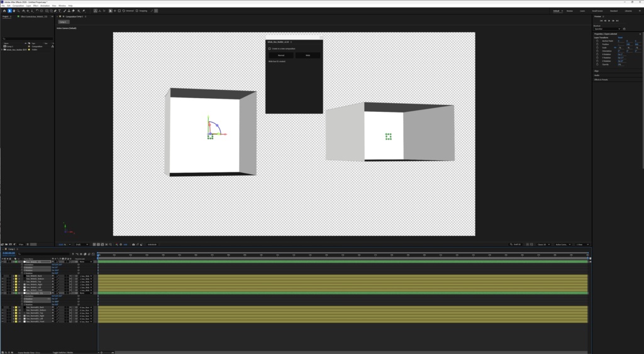Toggle visibility of Box_Normal01_Front layer

3,321
